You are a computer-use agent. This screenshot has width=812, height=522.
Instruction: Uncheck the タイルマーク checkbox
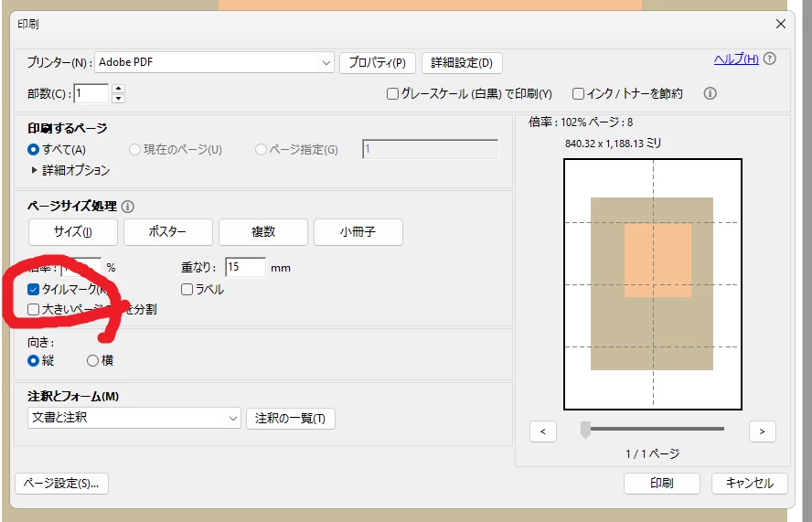tap(33, 289)
